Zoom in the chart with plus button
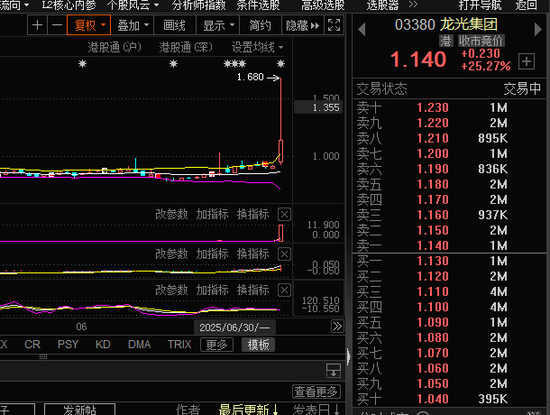This screenshot has width=550, height=415. [x=37, y=25]
